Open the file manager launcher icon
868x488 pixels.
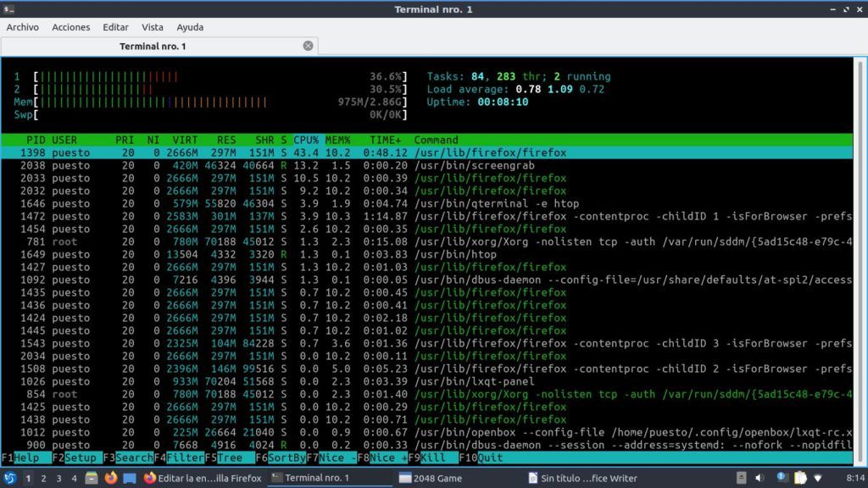tap(92, 479)
